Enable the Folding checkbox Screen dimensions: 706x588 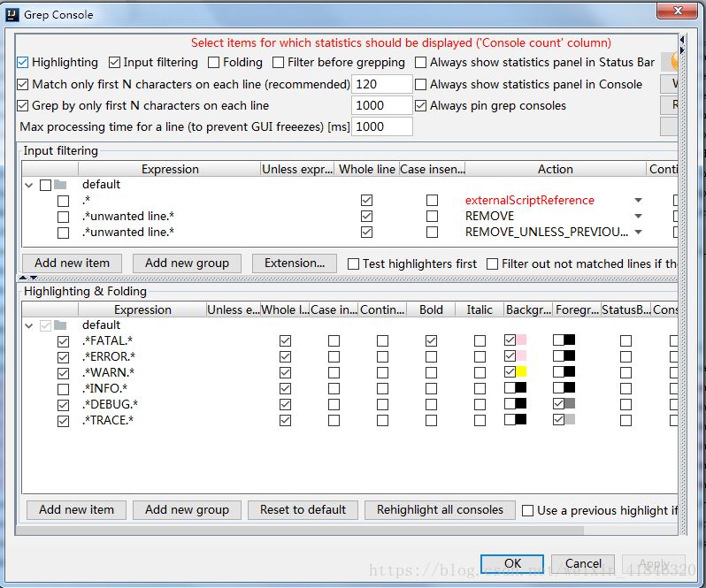coord(215,63)
